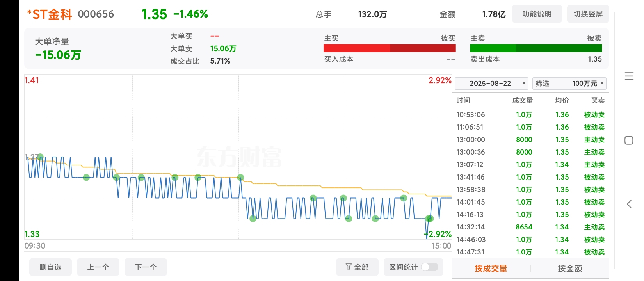Click the 大单净量 -15.06万 value
Viewport: 644px width, 281px height.
click(x=58, y=55)
